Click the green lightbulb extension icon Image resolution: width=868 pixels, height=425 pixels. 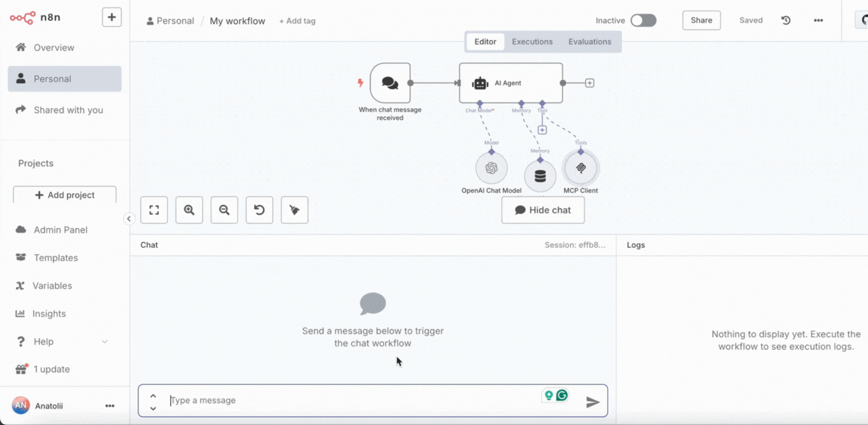click(549, 395)
